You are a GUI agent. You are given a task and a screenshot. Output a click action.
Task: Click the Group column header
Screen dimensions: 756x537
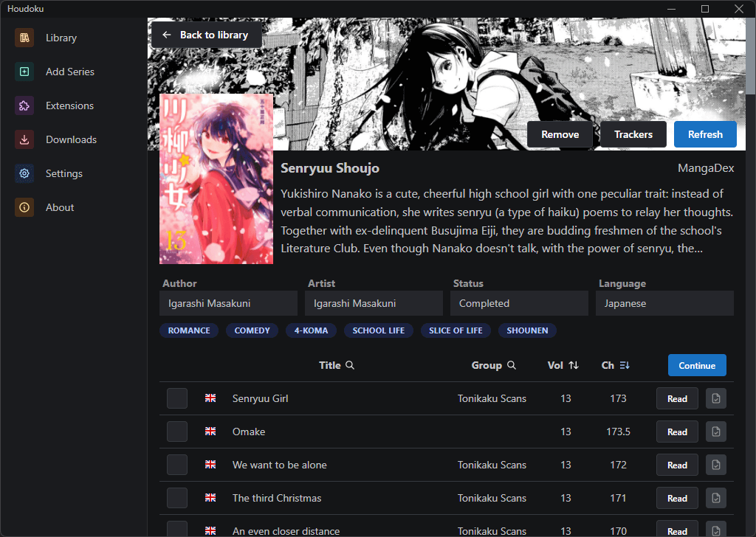pos(487,365)
